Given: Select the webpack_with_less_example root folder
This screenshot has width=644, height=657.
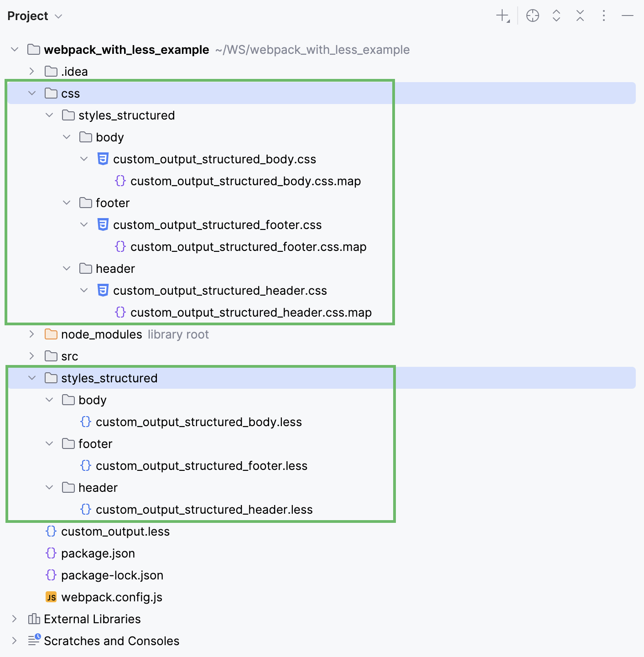Looking at the screenshot, I should click(126, 50).
